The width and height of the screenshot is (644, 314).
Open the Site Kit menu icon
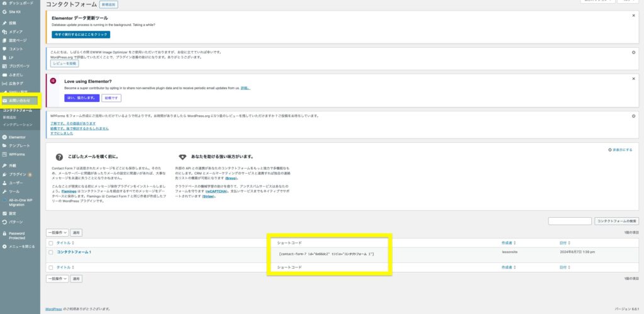[x=5, y=11]
